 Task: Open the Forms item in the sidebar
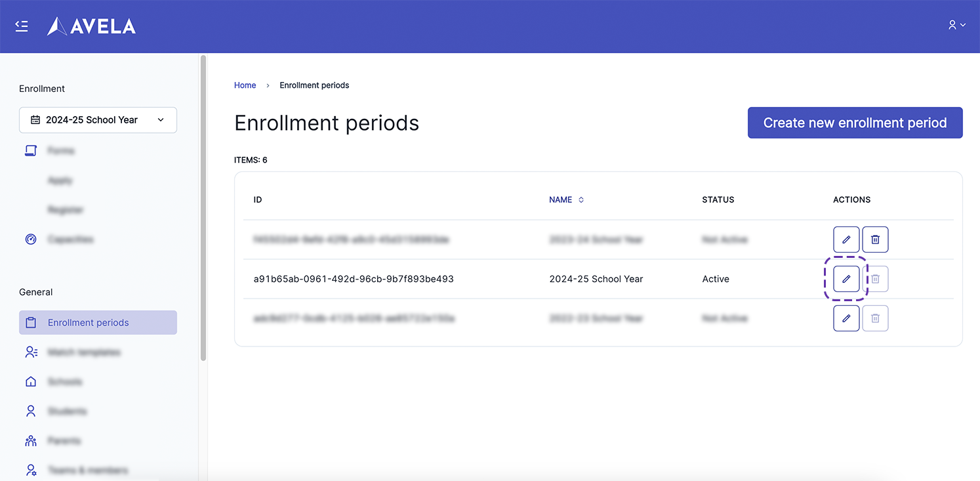(61, 151)
